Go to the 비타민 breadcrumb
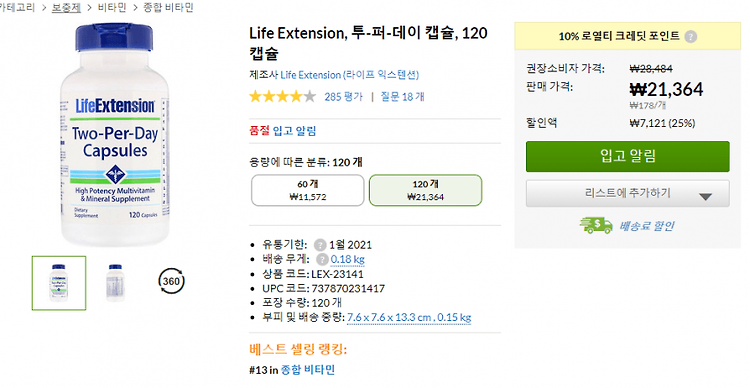Image resolution: width=750 pixels, height=388 pixels. (112, 8)
